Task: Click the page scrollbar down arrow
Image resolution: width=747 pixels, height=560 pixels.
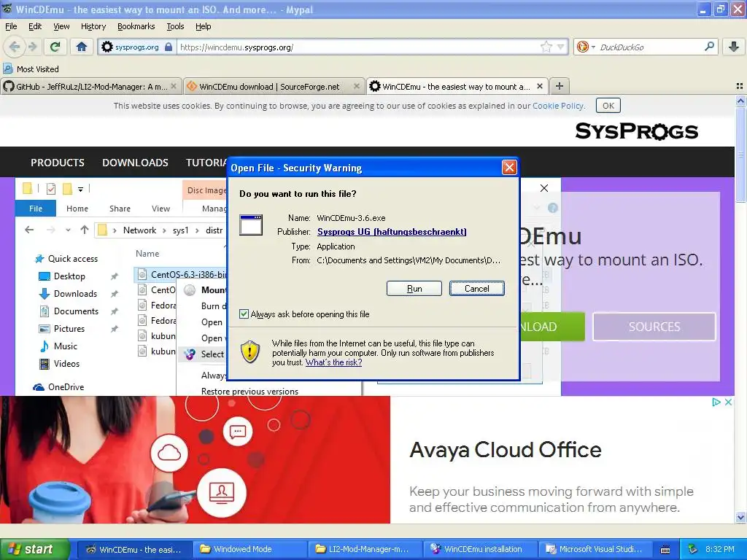Action: pos(740,517)
